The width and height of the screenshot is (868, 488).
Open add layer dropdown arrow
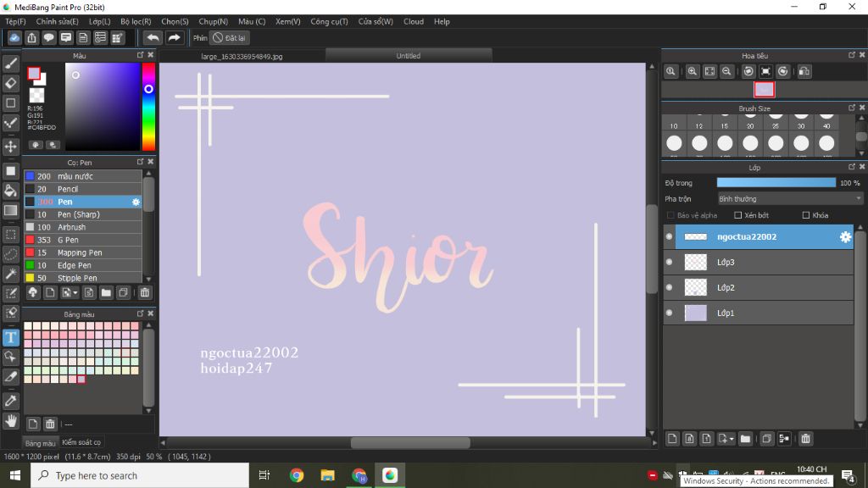click(x=732, y=440)
